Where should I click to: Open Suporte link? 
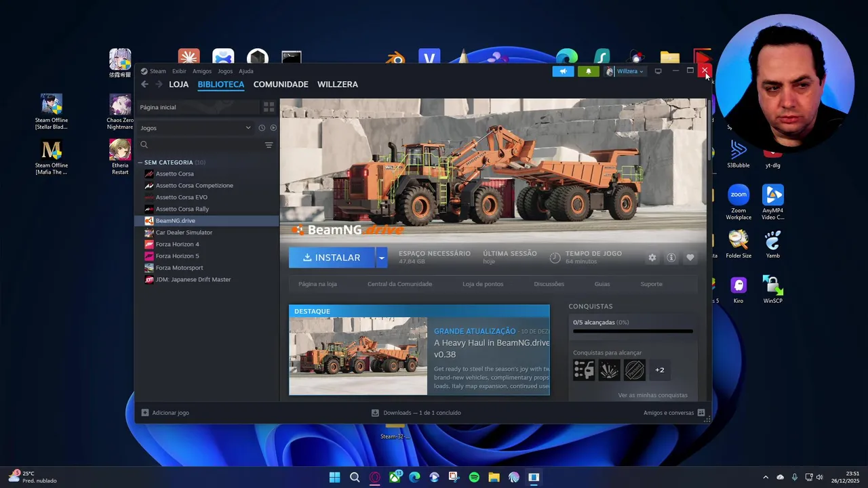coord(652,284)
